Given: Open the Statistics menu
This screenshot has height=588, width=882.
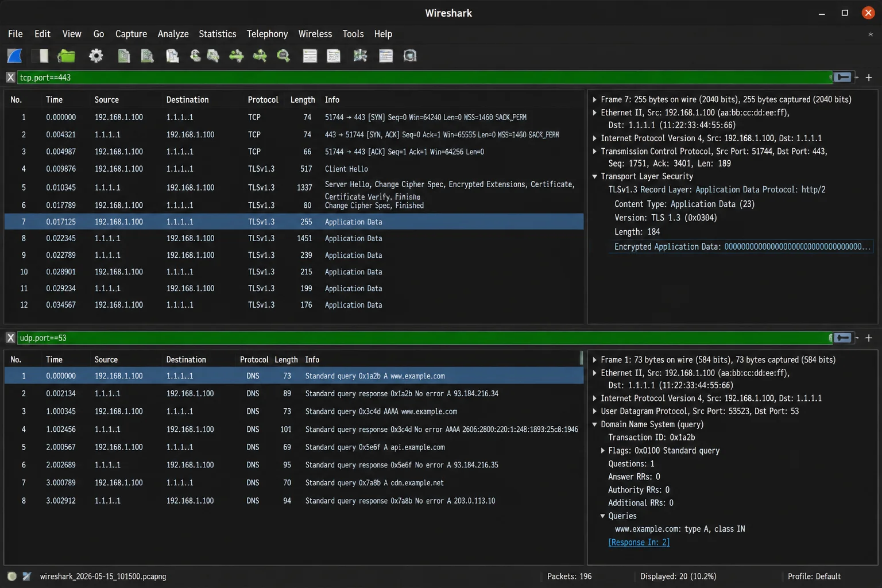Looking at the screenshot, I should [217, 34].
